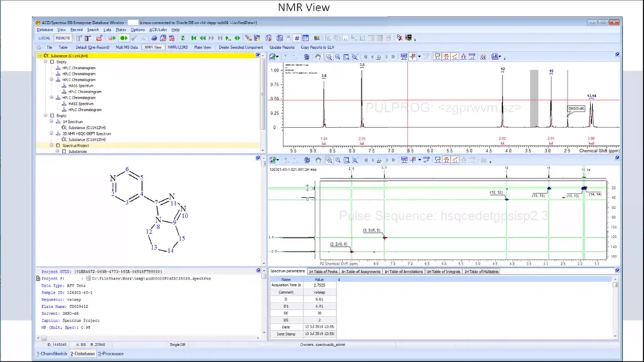This screenshot has height=362, width=644.
Task: Switch to the 1H Table of Peaks tab
Action: click(323, 271)
